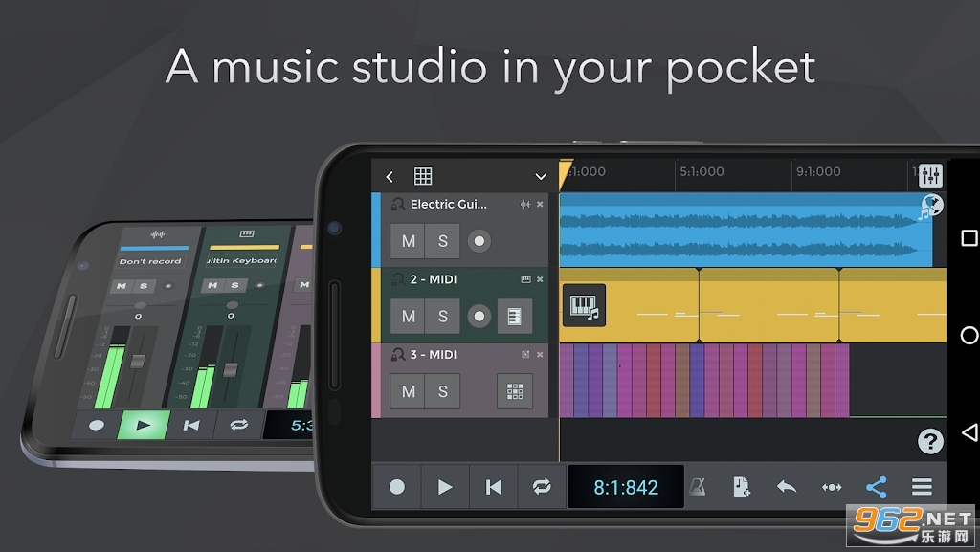Tap the Android home circle button
The width and height of the screenshot is (980, 552).
[969, 336]
